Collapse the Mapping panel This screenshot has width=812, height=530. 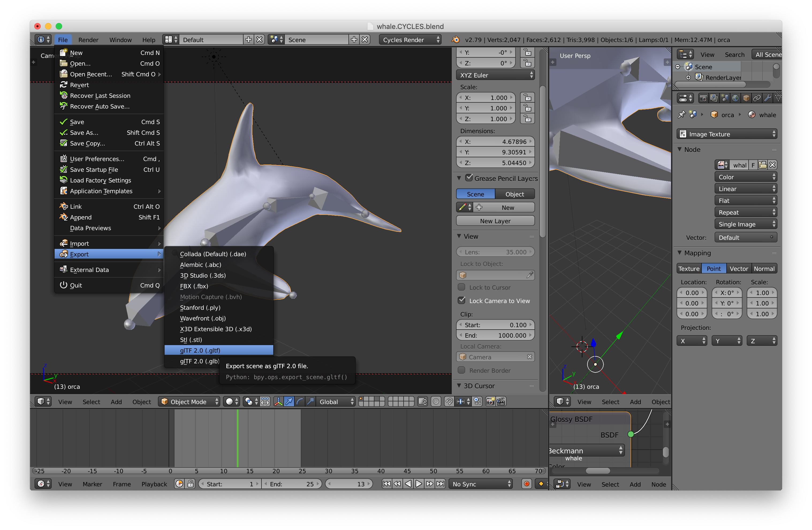pos(680,253)
